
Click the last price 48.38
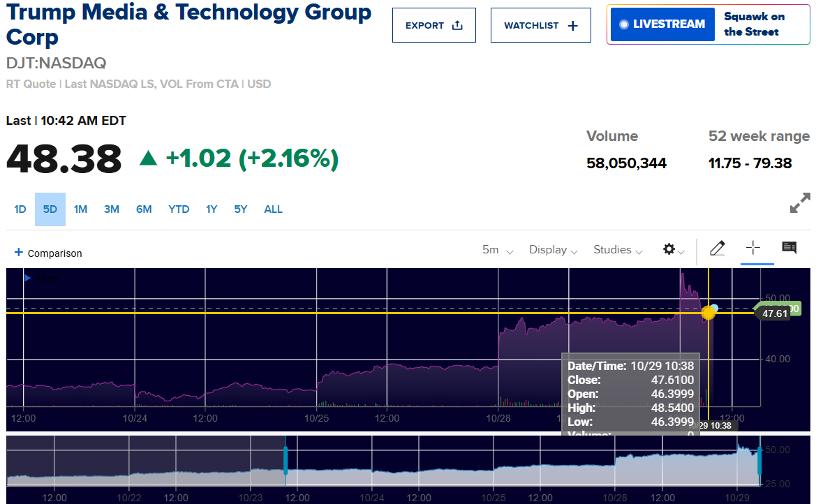point(64,158)
